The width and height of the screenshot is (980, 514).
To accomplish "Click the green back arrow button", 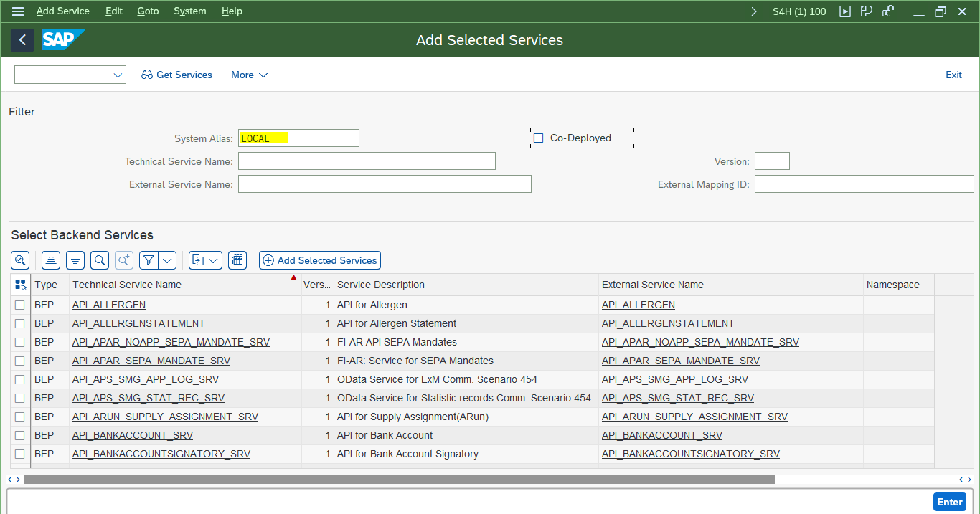I will [22, 40].
